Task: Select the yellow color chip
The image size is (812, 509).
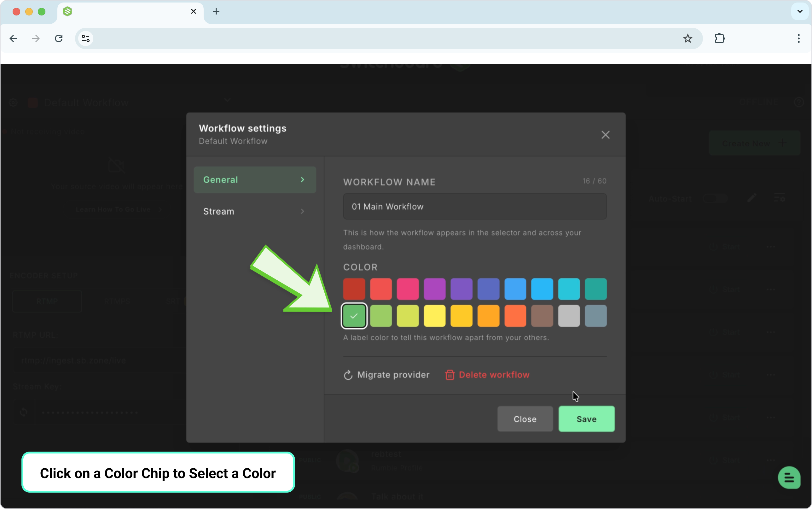Action: click(x=435, y=316)
